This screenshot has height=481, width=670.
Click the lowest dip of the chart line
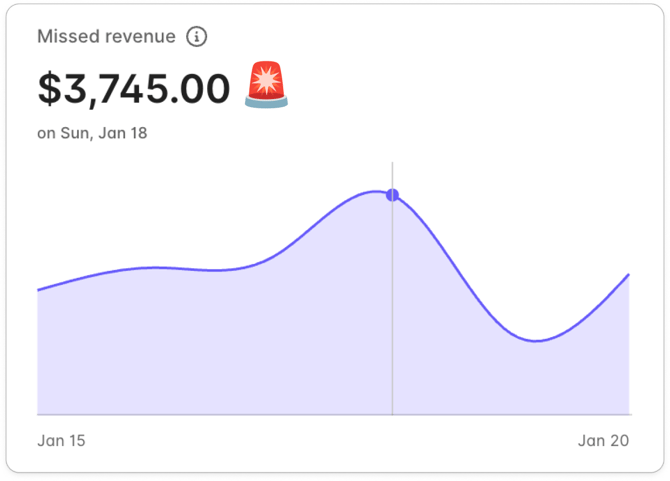(538, 341)
